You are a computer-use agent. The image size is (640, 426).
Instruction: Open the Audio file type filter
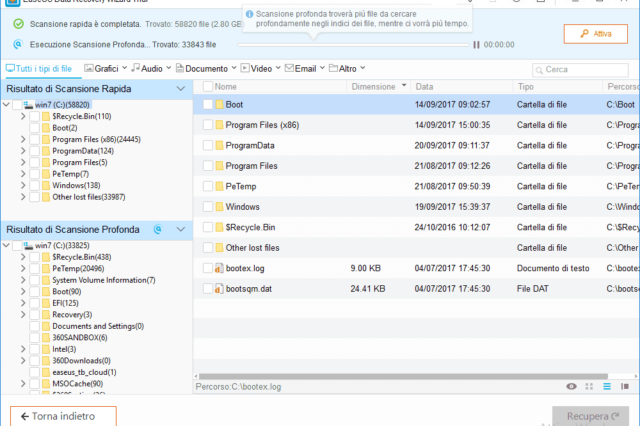pos(151,69)
